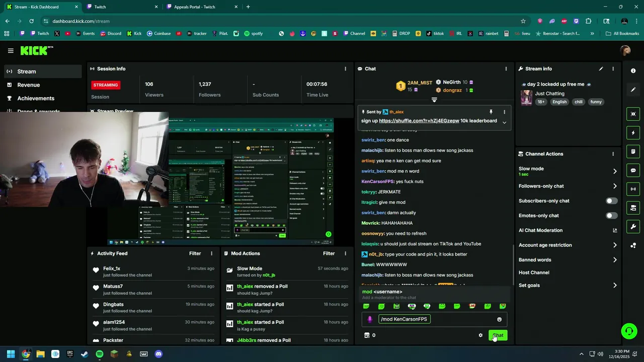Toggle the Chat bubble icon in the right rail
This screenshot has height=362, width=644.
[x=633, y=170]
